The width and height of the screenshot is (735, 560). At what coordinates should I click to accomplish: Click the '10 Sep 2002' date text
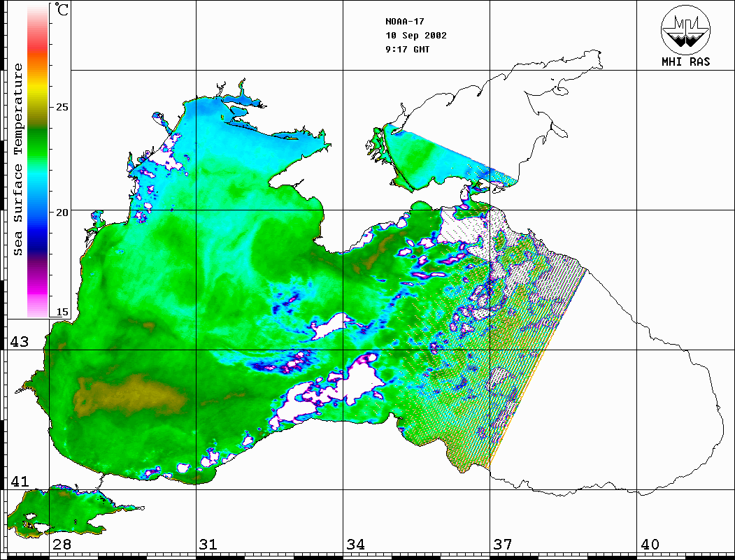point(416,36)
